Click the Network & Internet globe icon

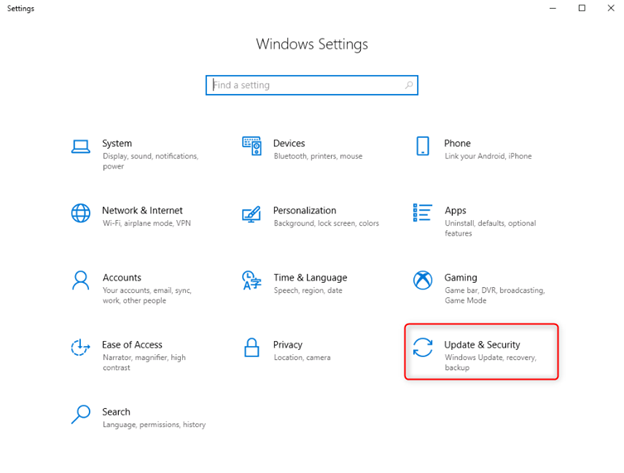80,213
